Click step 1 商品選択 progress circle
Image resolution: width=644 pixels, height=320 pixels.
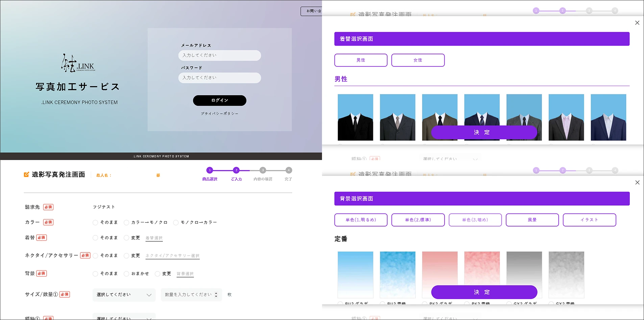click(210, 170)
